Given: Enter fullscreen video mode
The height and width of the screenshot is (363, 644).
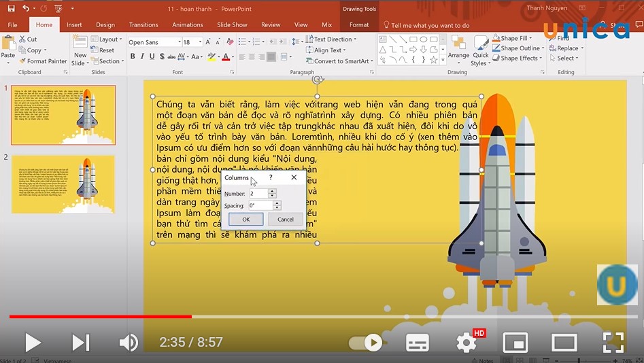Looking at the screenshot, I should [613, 342].
